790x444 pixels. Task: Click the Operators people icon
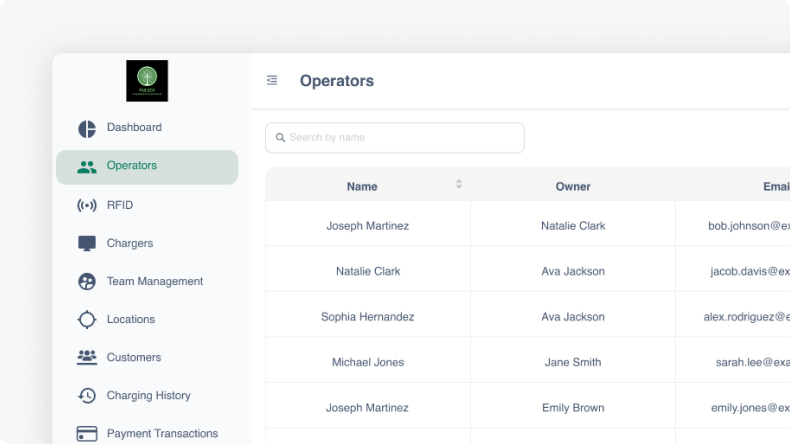click(87, 167)
